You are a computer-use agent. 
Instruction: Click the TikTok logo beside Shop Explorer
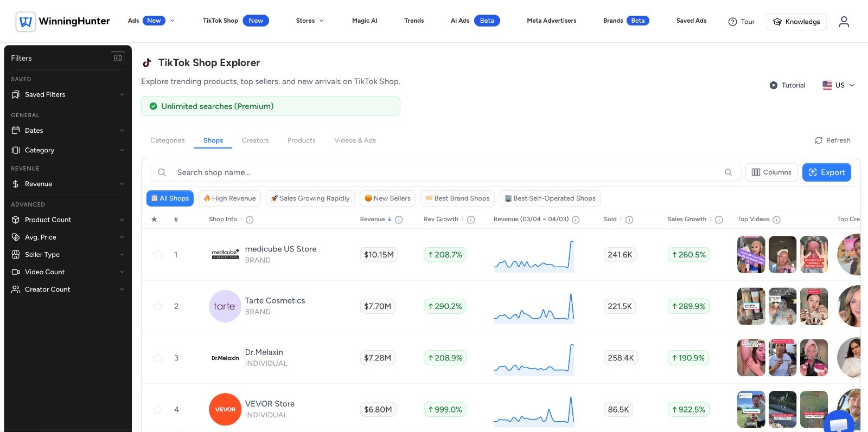146,63
